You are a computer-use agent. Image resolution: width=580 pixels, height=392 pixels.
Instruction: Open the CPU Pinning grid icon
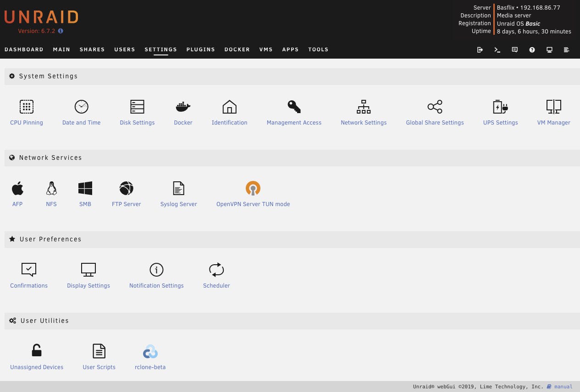[27, 107]
